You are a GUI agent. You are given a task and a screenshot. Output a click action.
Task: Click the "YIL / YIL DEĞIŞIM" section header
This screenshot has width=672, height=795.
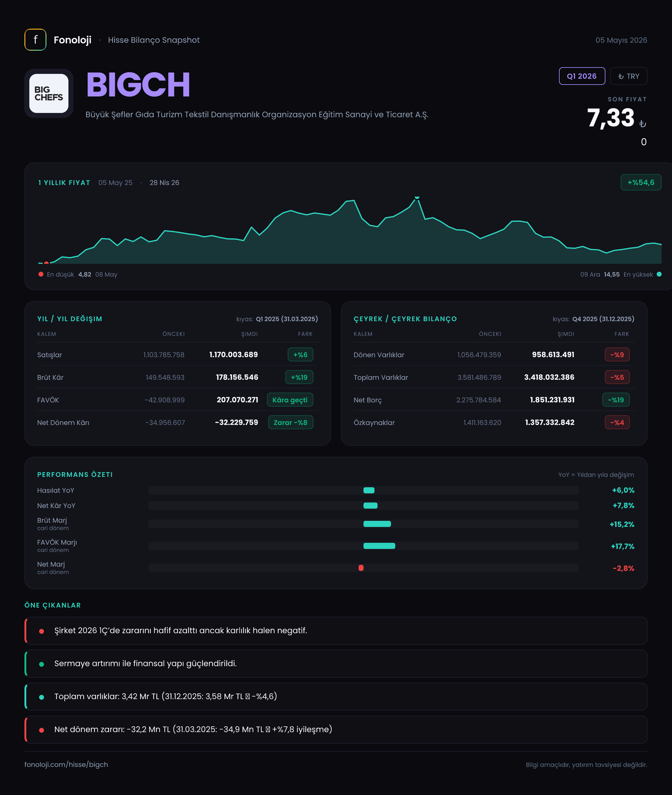tap(70, 319)
